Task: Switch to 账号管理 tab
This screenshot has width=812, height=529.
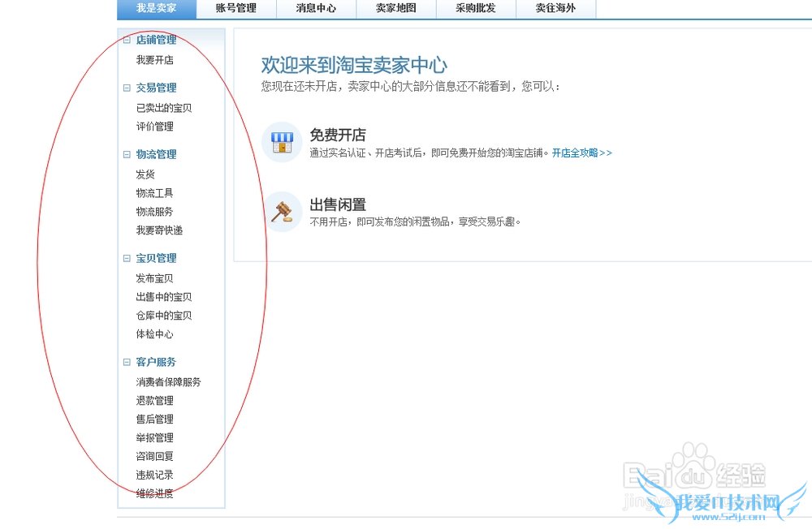Action: click(x=236, y=8)
